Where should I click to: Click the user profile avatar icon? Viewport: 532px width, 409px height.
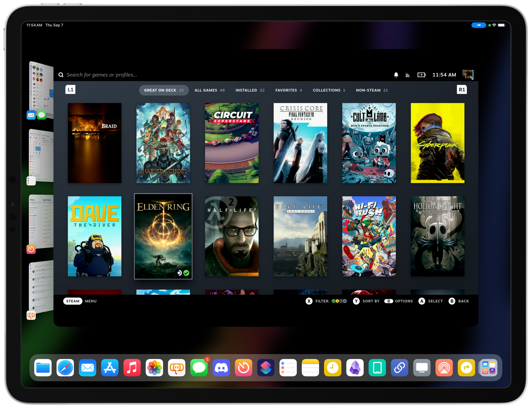[467, 74]
